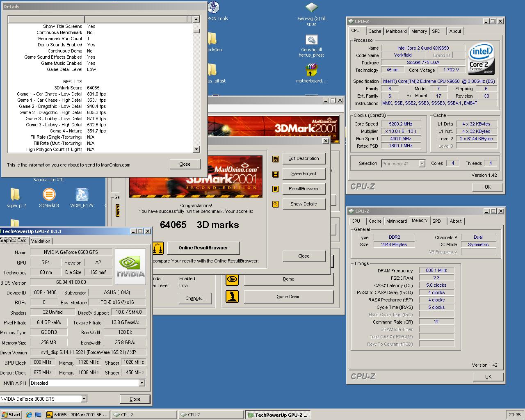Click Internet Explorer quick launch icon
Screen dimensions: 525x420
(x=29, y=415)
